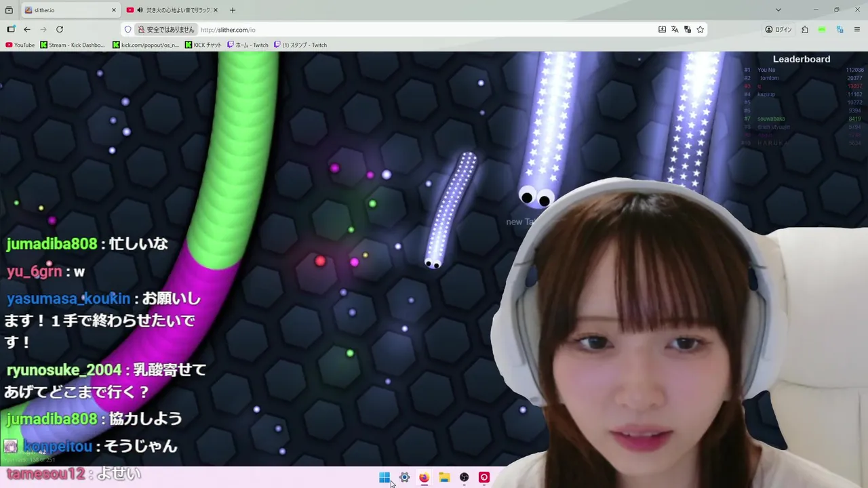
Task: Bookmark this page with the star
Action: click(701, 29)
